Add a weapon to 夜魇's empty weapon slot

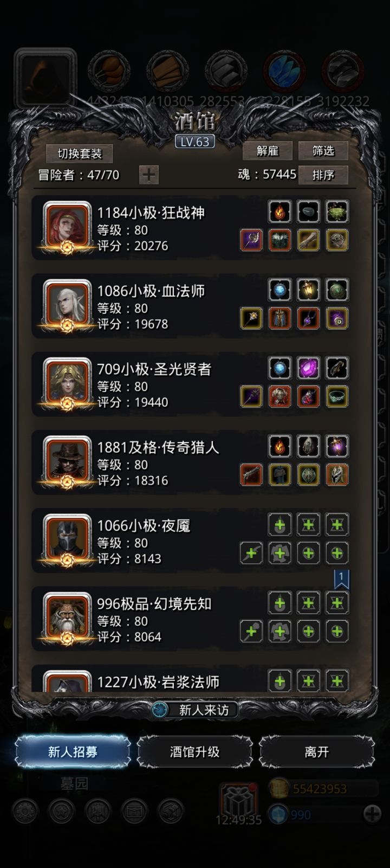pyautogui.click(x=251, y=553)
